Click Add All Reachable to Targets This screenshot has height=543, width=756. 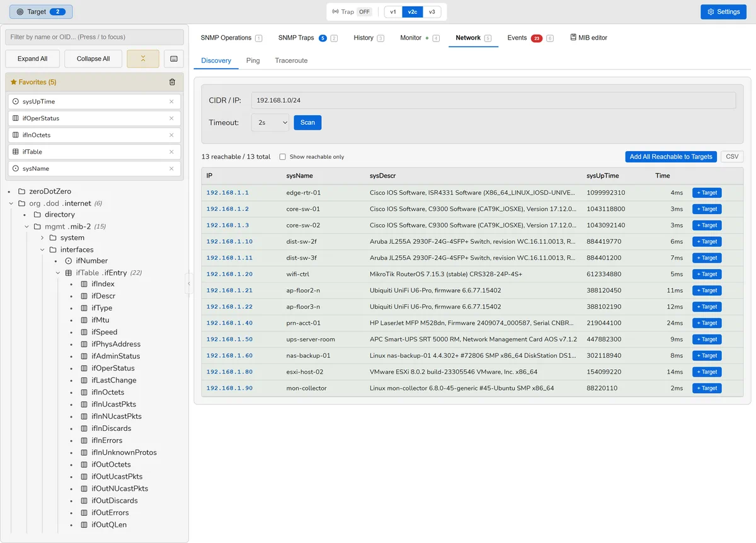(671, 157)
